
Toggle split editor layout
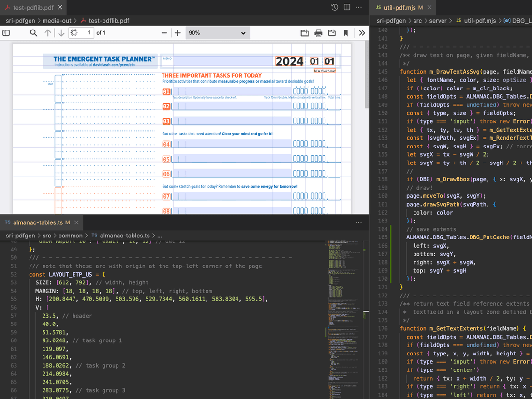pos(347,7)
